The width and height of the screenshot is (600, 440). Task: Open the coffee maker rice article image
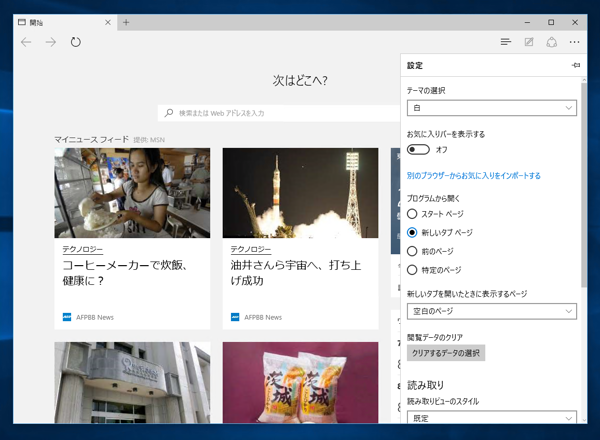[x=132, y=193]
